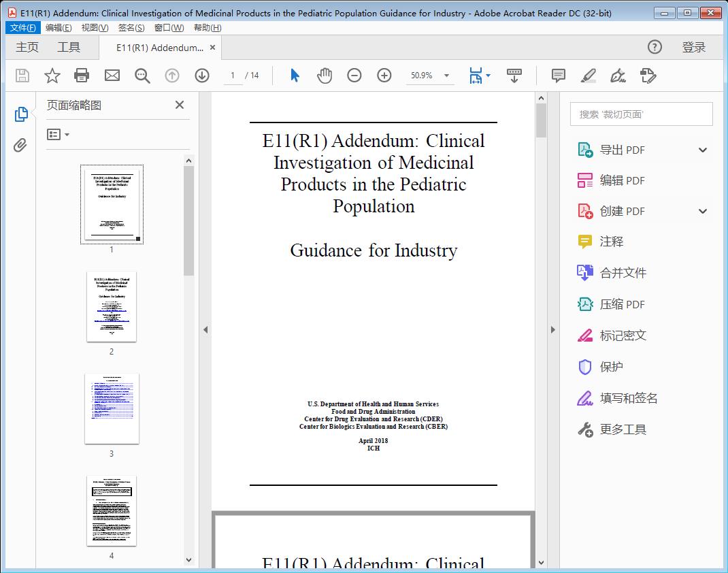Viewport: 728px width, 573px height.
Task: Open the email document icon
Action: pyautogui.click(x=112, y=76)
